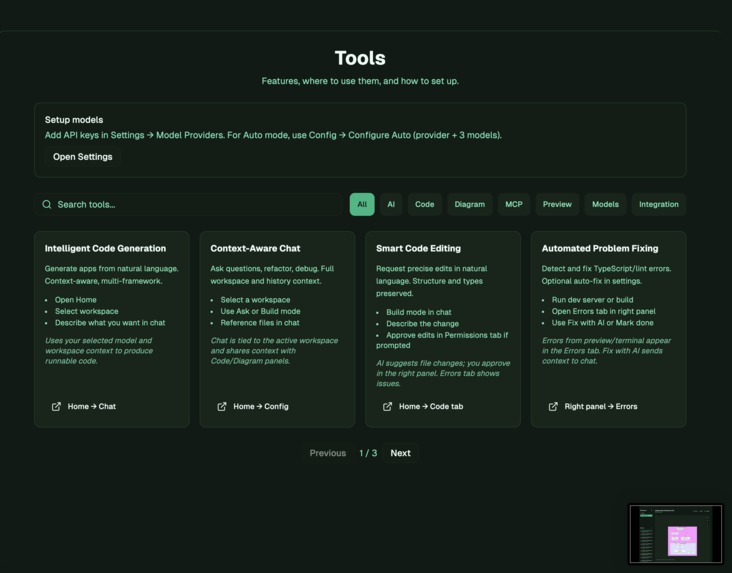Image resolution: width=732 pixels, height=573 pixels.
Task: Click external link icon beside Home → Config
Action: tap(222, 406)
